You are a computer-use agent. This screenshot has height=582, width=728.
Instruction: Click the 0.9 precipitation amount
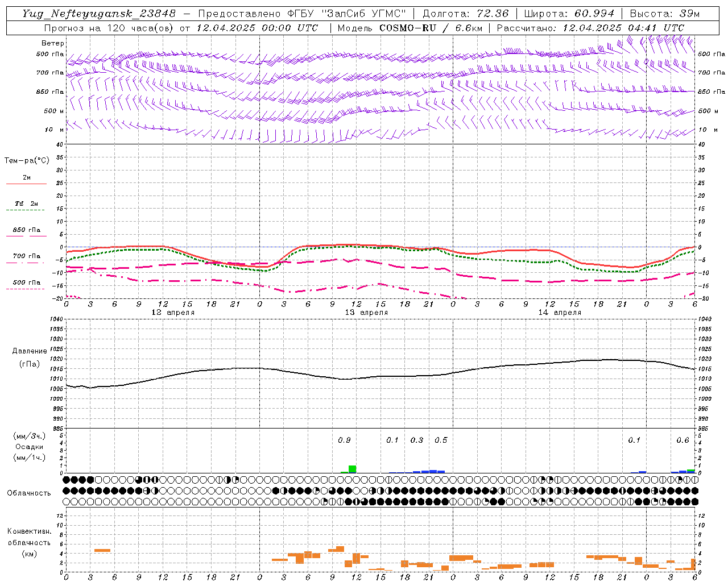(x=344, y=440)
